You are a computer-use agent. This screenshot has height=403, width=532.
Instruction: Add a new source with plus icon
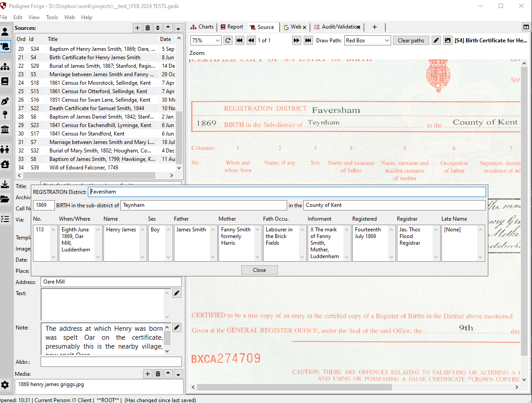click(x=137, y=28)
